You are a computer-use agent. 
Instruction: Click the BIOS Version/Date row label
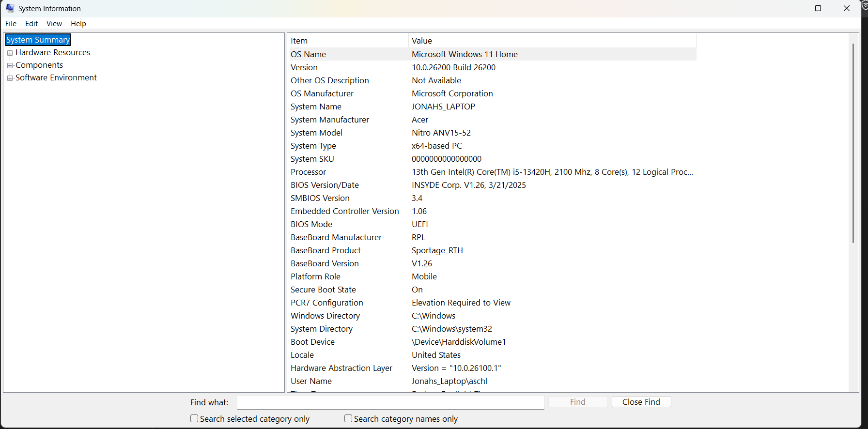click(x=325, y=185)
